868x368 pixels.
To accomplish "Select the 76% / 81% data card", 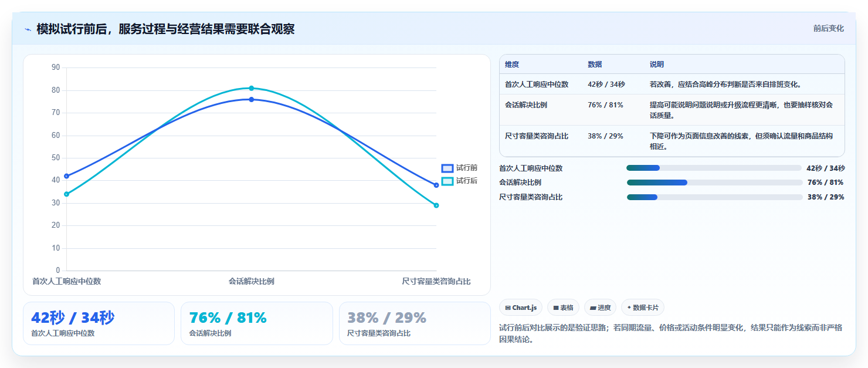I will (x=256, y=323).
